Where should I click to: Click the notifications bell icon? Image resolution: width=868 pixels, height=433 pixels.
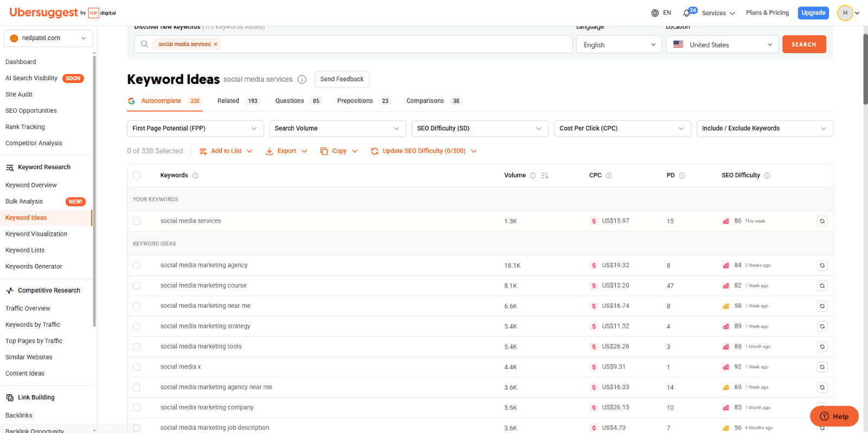(687, 13)
